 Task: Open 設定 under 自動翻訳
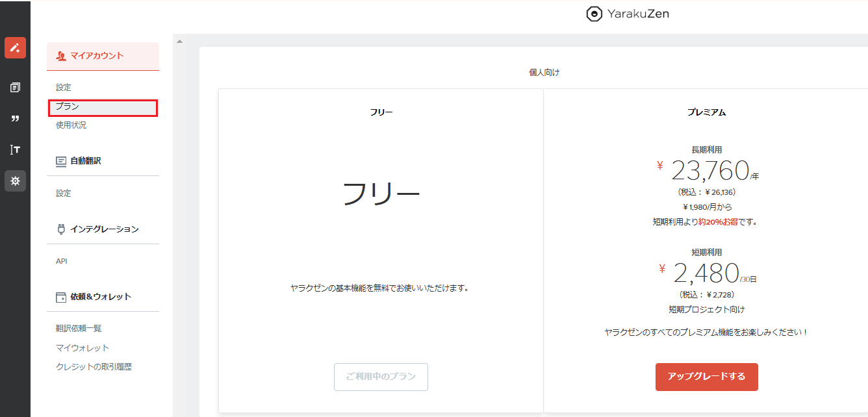click(64, 193)
